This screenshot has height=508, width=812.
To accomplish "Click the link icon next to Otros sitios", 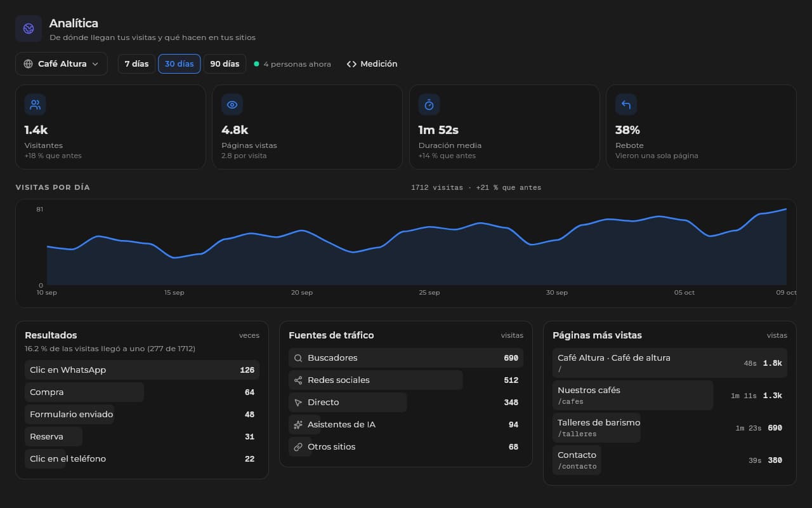I will (x=298, y=447).
